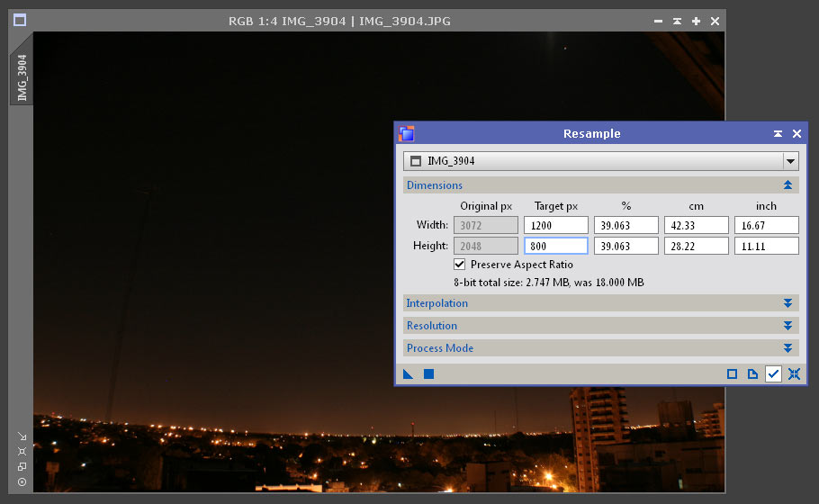This screenshot has height=504, width=819.
Task: Open the IMG_3904 view selection dropdown
Action: coord(790,161)
